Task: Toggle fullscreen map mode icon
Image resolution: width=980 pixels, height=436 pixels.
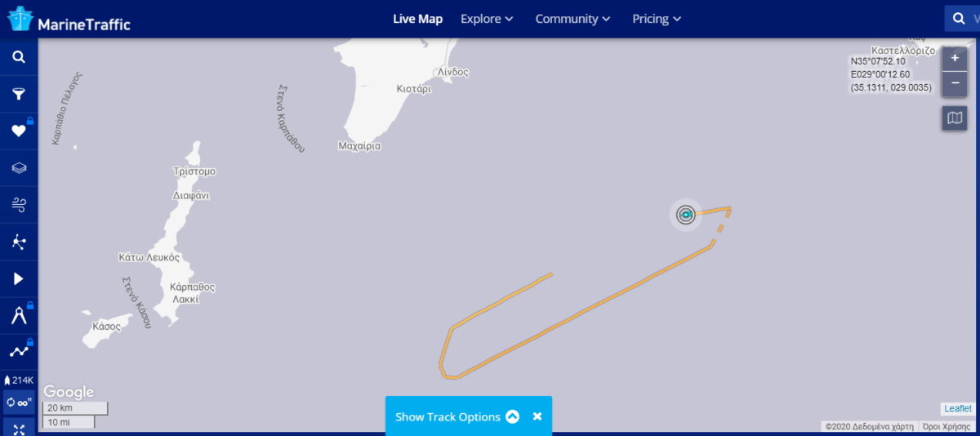Action: pos(19,427)
